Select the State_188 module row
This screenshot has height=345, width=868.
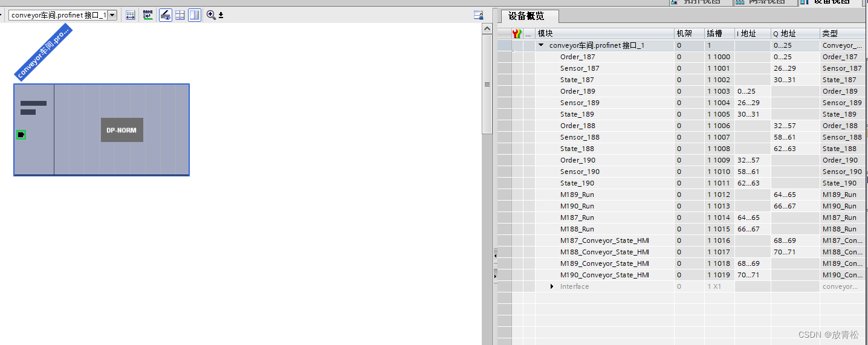click(x=682, y=149)
